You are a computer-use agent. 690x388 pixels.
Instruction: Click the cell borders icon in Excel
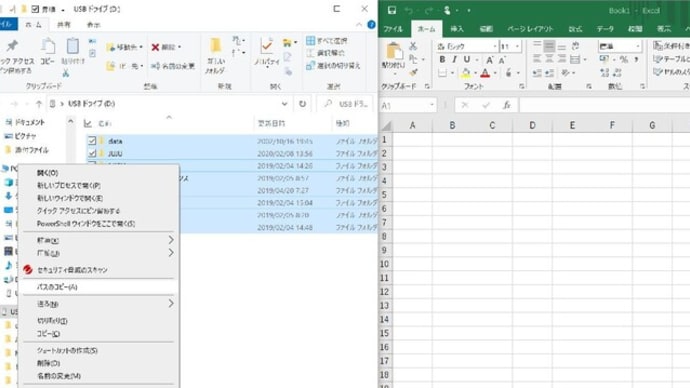pos(443,73)
